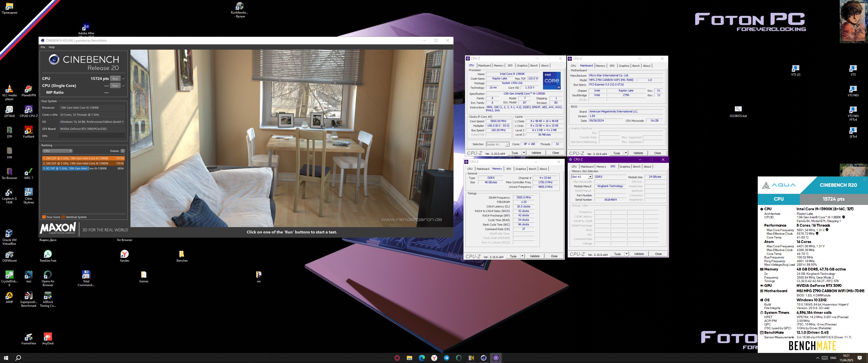Open RunMemtest shortcut on desktop
This screenshot has width=868, height=363.
point(240,10)
